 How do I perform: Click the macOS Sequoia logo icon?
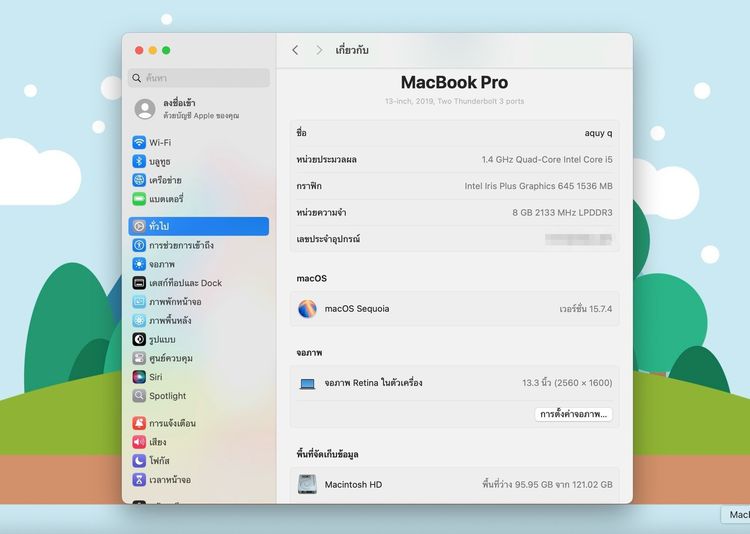[x=307, y=309]
